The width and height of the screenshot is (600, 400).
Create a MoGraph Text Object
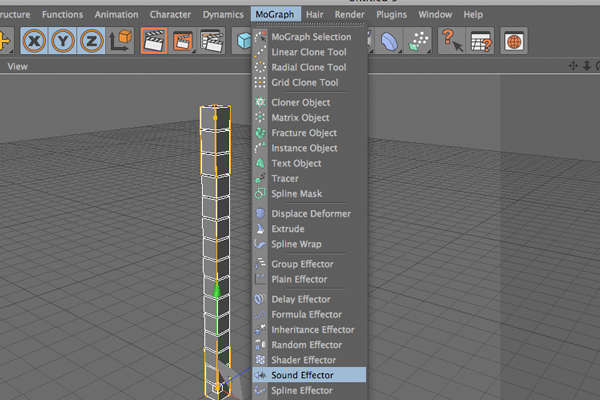pyautogui.click(x=310, y=163)
